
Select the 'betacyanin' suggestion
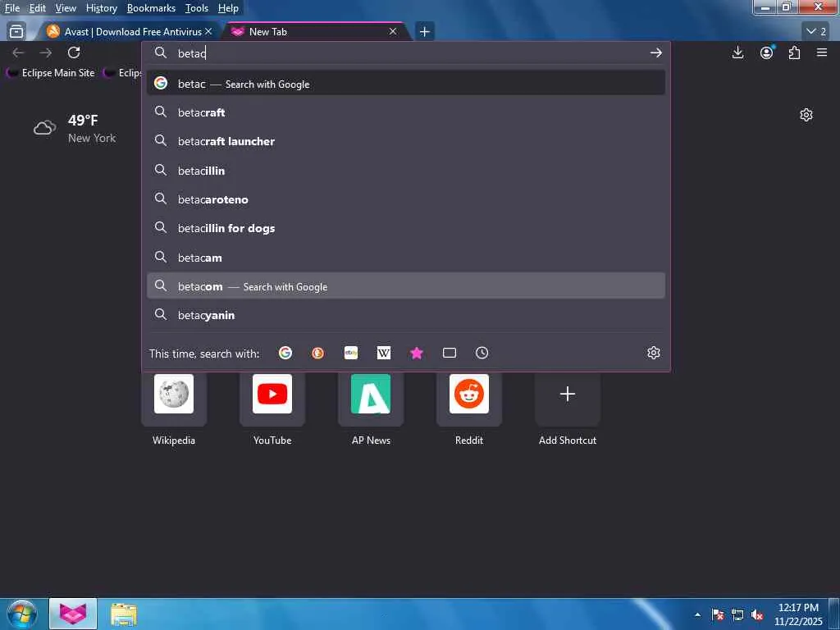pyautogui.click(x=405, y=315)
